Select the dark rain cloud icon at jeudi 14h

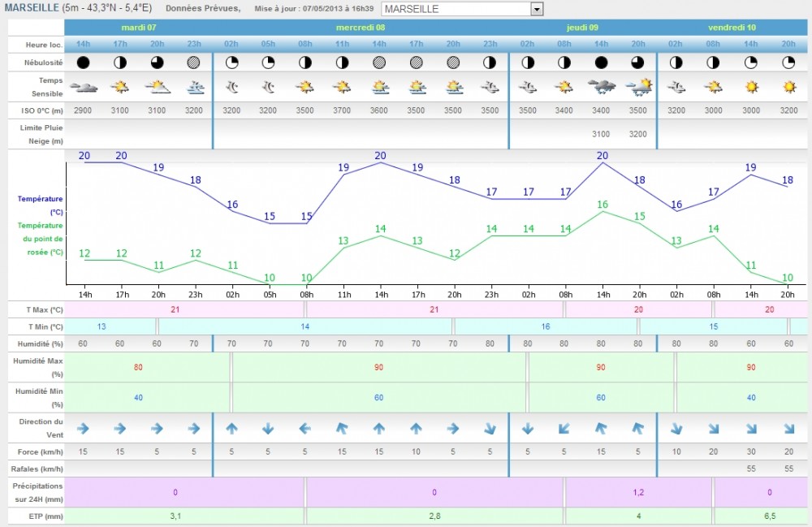pos(602,87)
